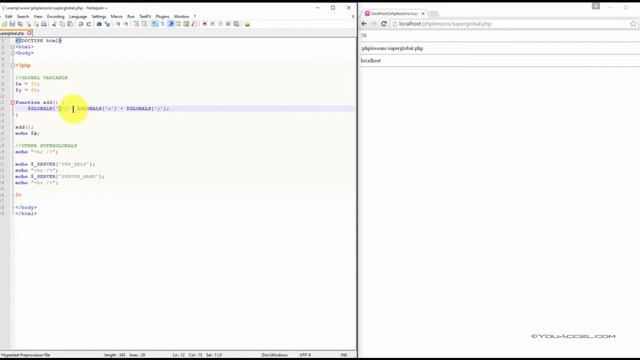Viewport: 640px width, 360px height.
Task: Select the localhost browser tab
Action: tap(394, 13)
